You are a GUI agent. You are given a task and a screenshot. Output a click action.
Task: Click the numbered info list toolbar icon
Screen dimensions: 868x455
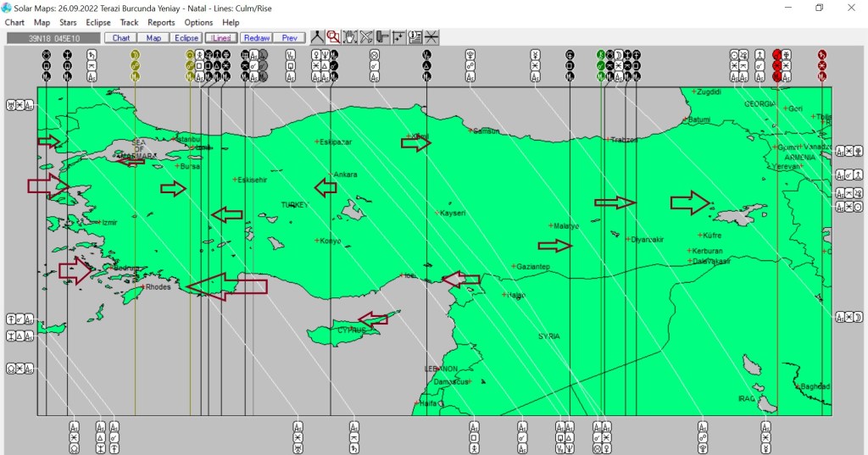click(415, 37)
